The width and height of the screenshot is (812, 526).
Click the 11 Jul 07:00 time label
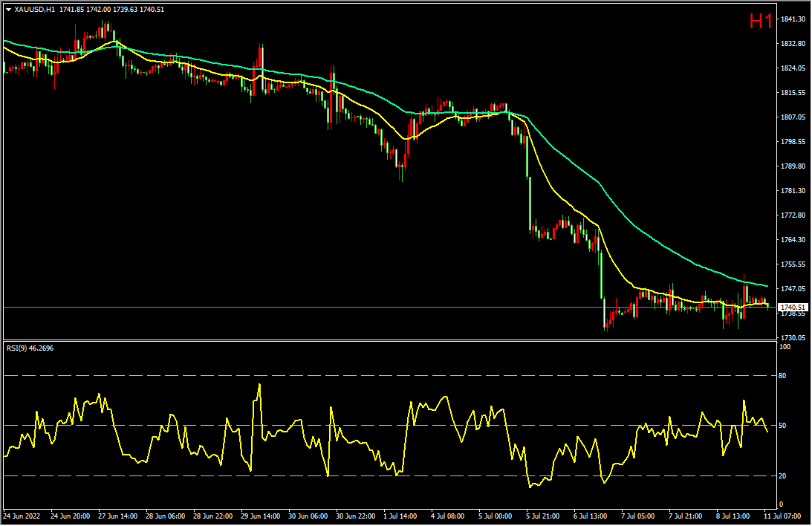point(782,516)
